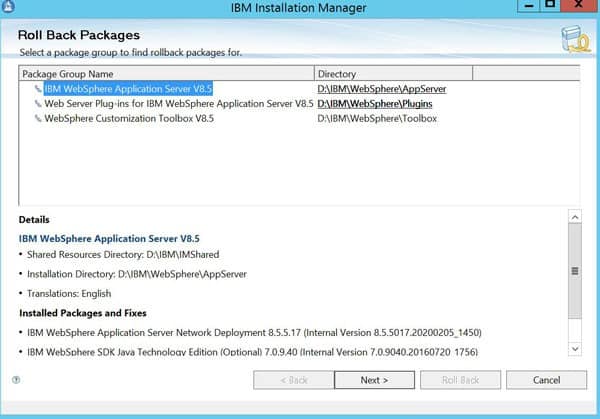Click the package icon beside IBM WebSphere Application Server V8.5
Image resolution: width=600 pixels, height=419 pixels.
tap(38, 89)
